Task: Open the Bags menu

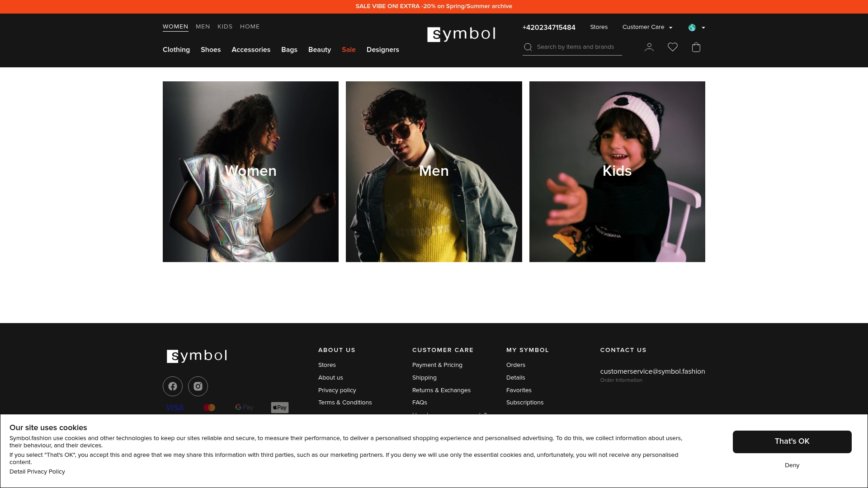Action: tap(289, 50)
